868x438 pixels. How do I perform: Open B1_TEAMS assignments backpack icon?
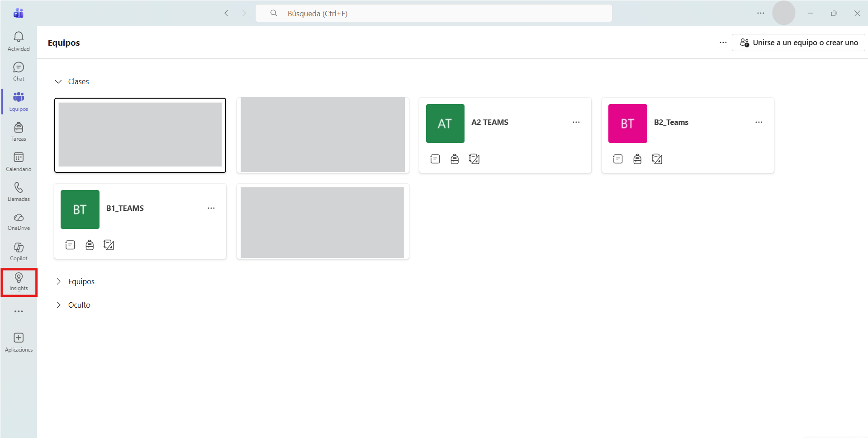point(90,245)
